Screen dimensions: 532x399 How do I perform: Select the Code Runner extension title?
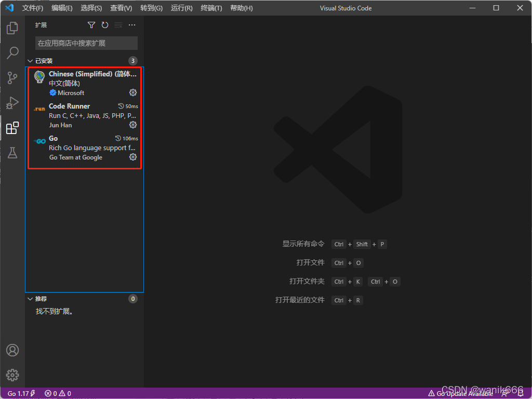[69, 106]
